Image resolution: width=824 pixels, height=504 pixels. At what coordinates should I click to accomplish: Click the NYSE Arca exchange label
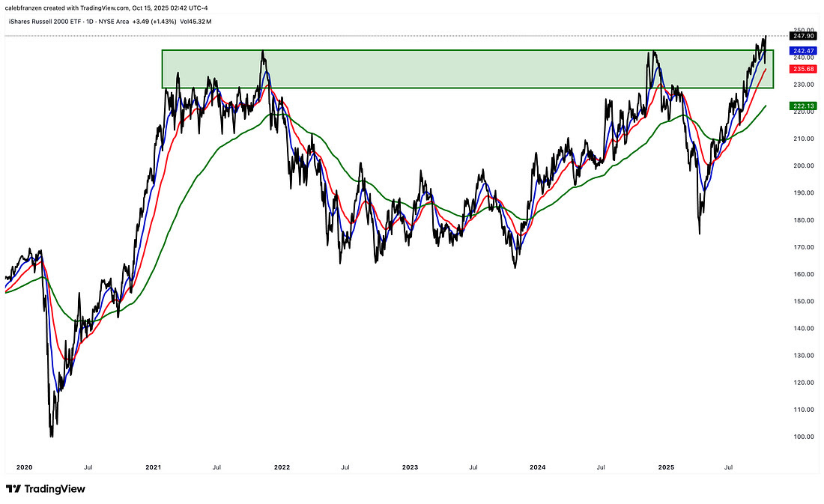(x=130, y=21)
